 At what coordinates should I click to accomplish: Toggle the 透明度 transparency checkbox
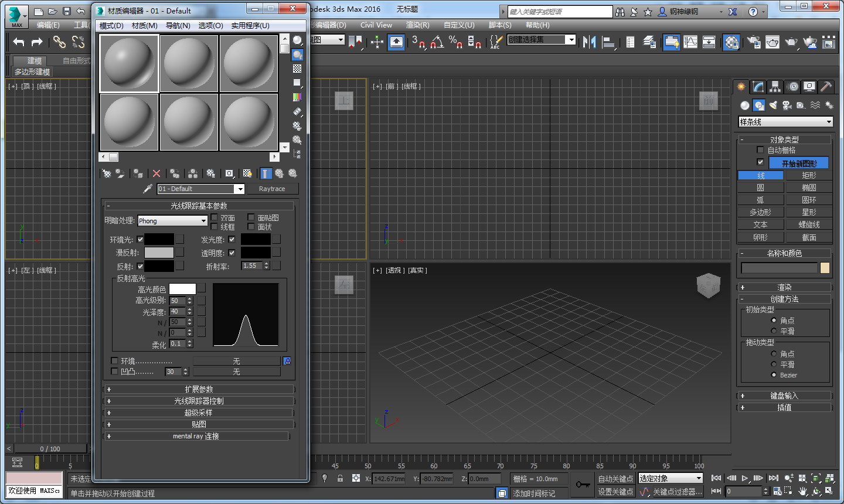[232, 253]
